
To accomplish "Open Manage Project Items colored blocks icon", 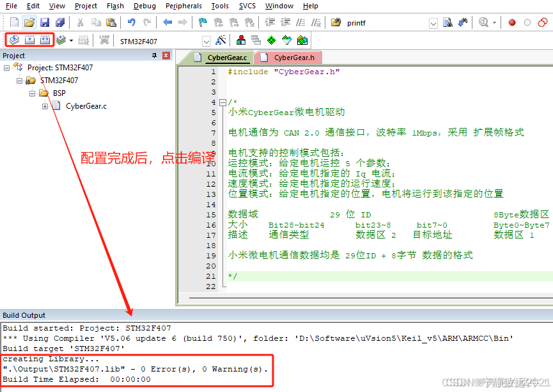I will point(241,40).
